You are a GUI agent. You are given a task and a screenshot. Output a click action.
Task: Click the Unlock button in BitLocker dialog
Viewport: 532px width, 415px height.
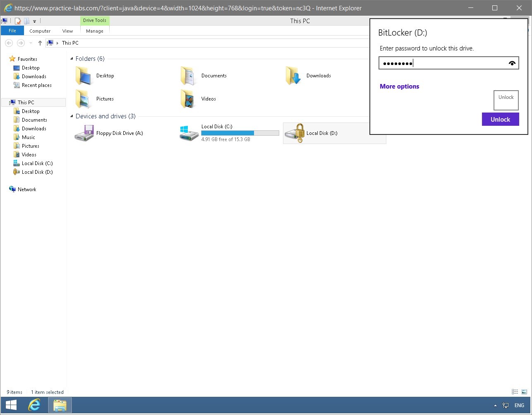[x=501, y=119]
